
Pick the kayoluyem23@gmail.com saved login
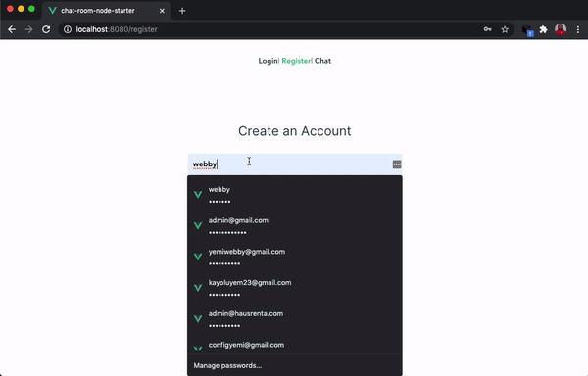[x=295, y=288]
